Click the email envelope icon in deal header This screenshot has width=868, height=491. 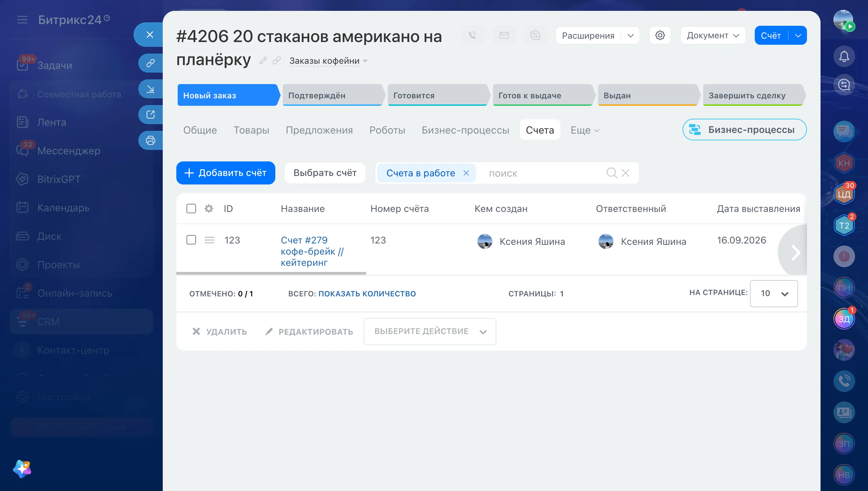(x=504, y=35)
